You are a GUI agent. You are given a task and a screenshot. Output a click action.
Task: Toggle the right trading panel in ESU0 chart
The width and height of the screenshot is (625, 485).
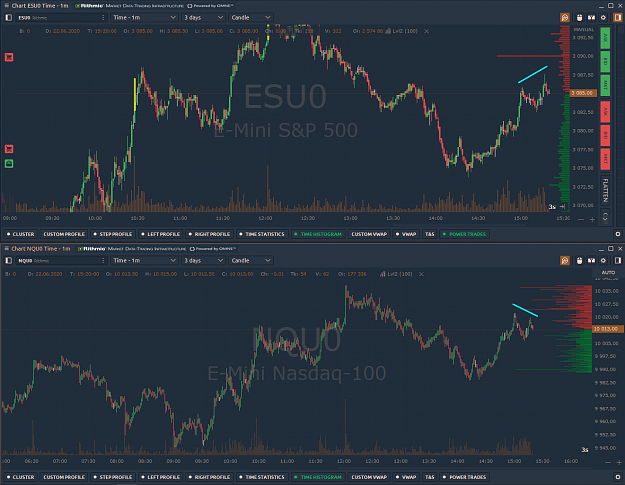(618, 18)
